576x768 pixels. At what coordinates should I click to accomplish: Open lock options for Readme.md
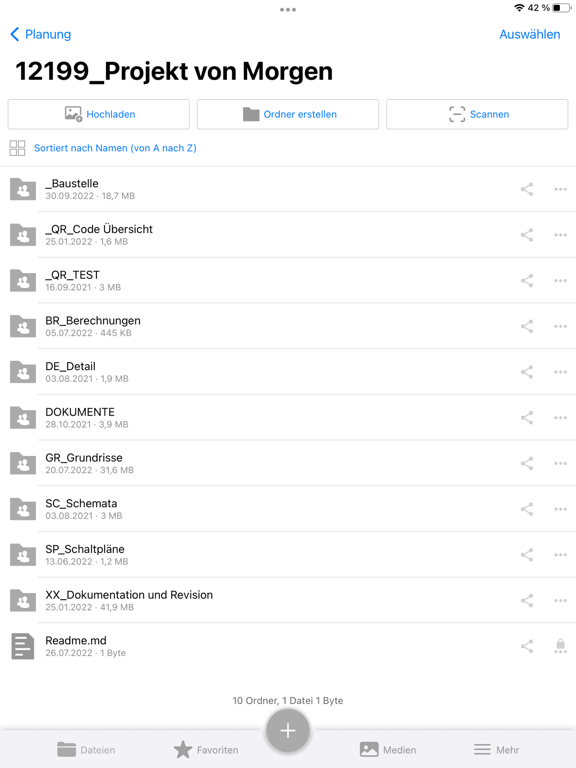pyautogui.click(x=560, y=646)
